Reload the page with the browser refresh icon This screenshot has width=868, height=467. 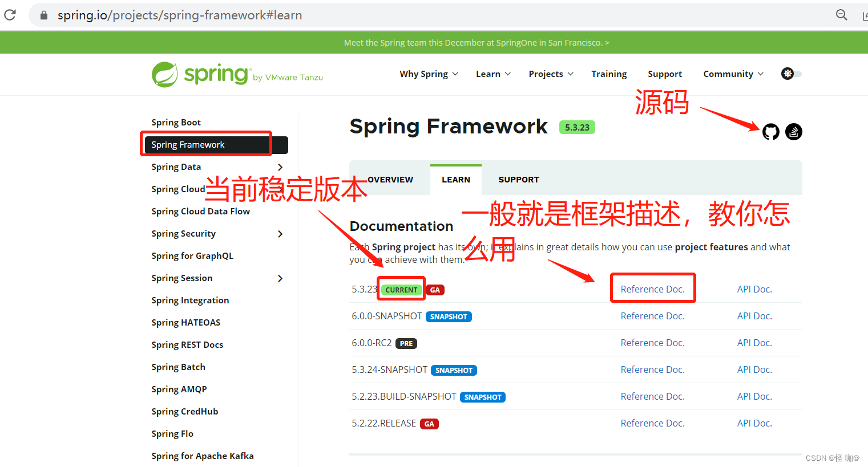pos(10,15)
